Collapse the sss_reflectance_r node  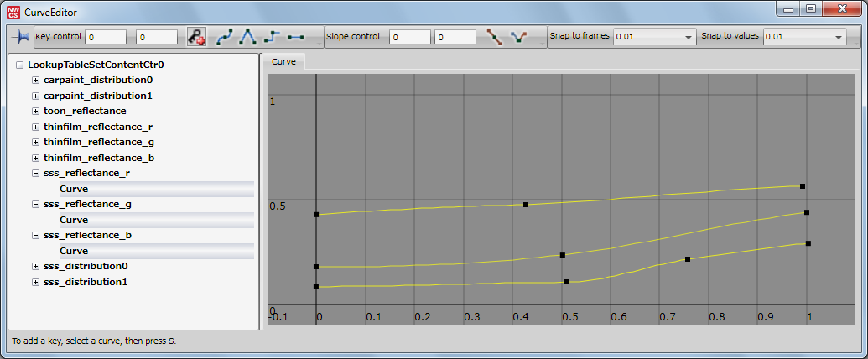35,174
